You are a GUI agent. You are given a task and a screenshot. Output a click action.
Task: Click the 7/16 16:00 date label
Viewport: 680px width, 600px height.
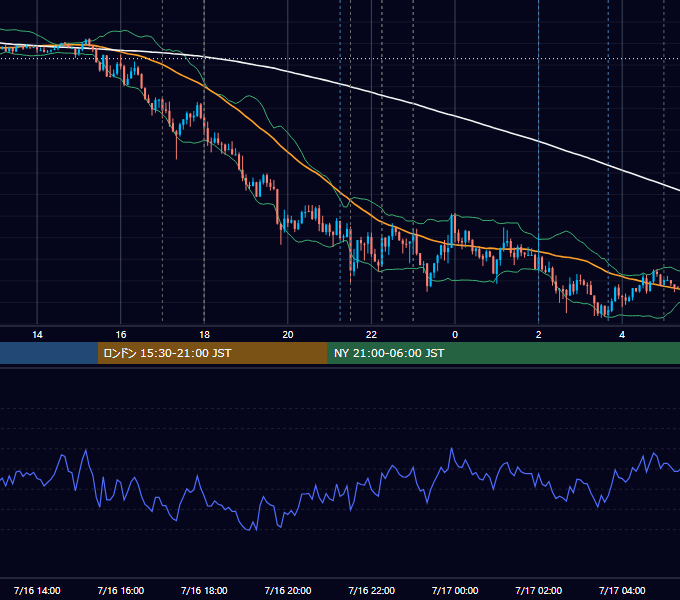(x=121, y=590)
